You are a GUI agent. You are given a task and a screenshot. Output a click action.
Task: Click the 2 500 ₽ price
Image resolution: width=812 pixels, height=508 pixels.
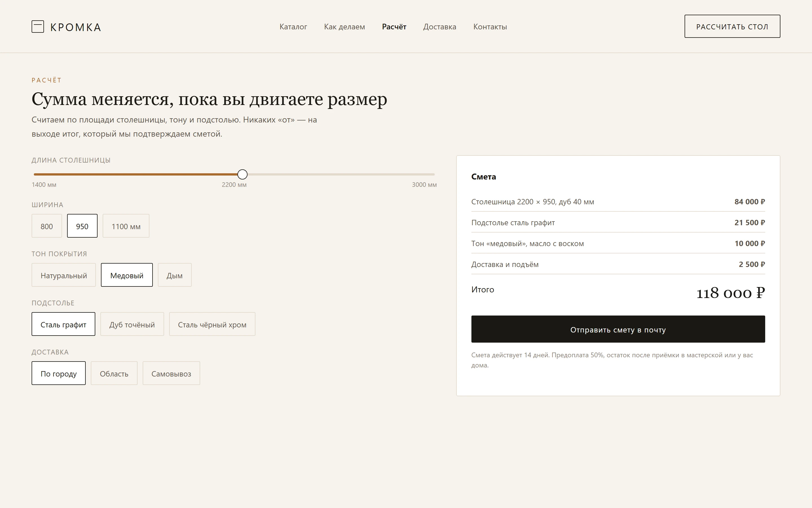pyautogui.click(x=752, y=264)
